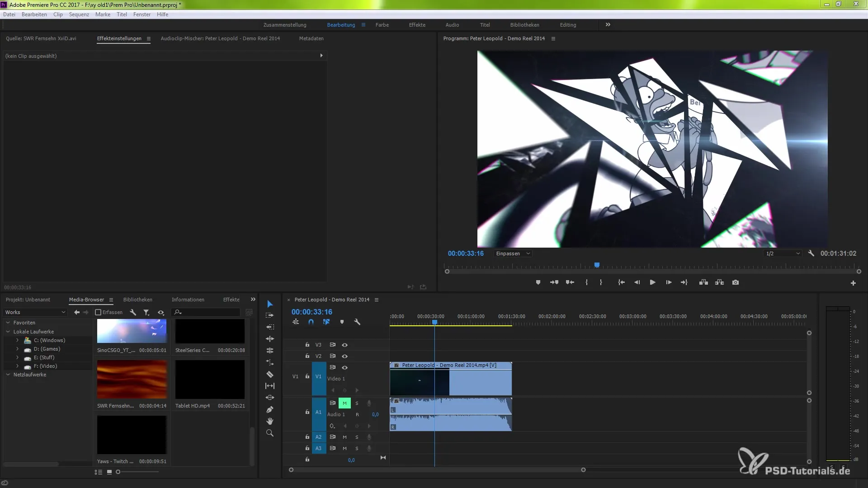Screen dimensions: 868x488
Task: Toggle linked selection in timeline
Action: point(326,322)
